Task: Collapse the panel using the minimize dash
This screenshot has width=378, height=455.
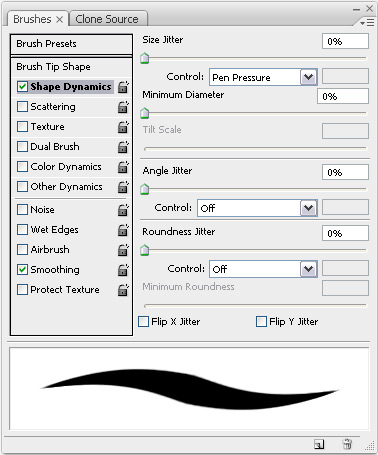Action: pos(356,9)
